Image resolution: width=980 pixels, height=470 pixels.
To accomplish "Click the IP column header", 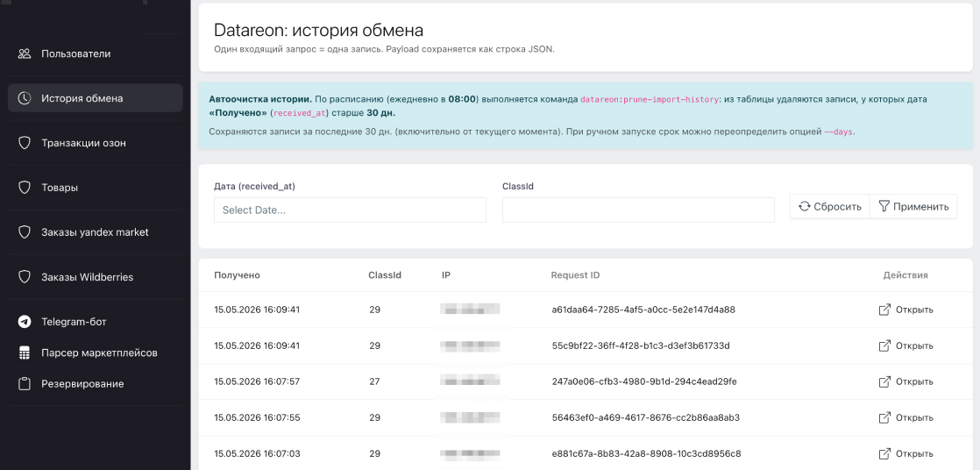I will pos(446,275).
